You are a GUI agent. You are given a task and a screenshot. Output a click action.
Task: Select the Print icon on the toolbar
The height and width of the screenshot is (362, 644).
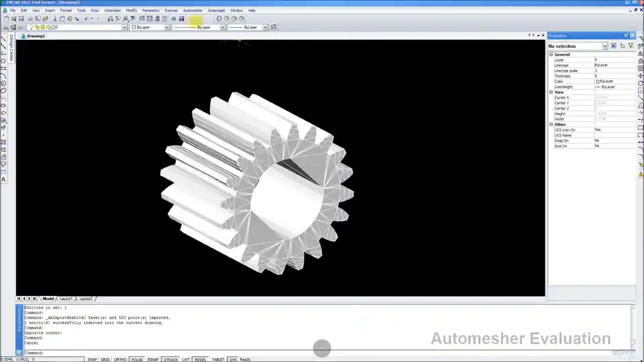point(31,19)
